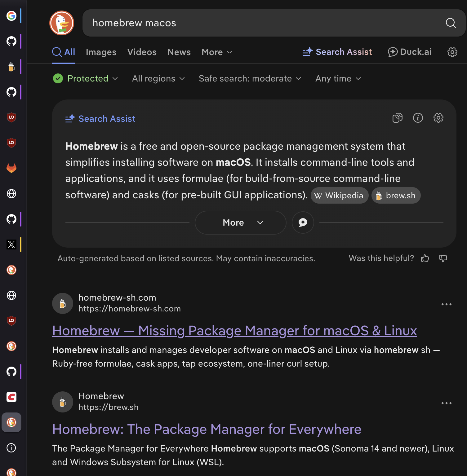
Task: Change the Safe search: moderate setting
Action: pos(250,78)
